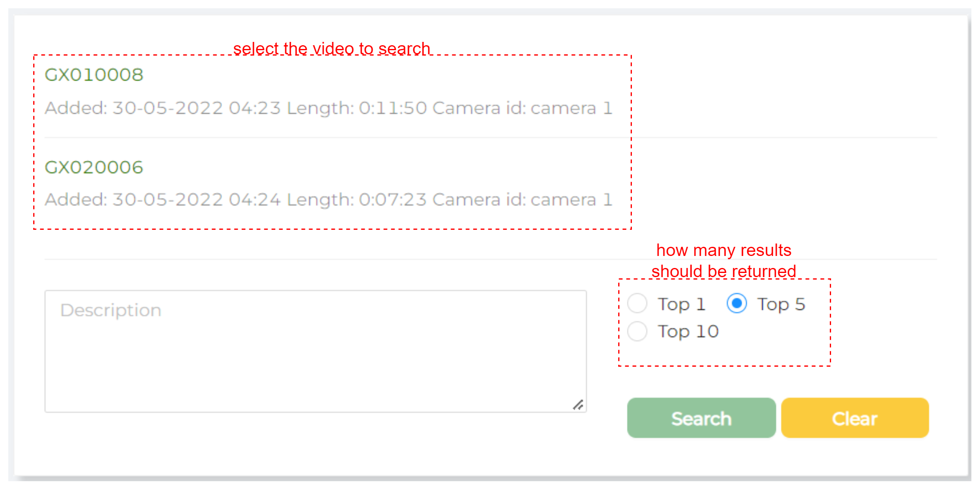Click the Description box resize handle

(578, 405)
